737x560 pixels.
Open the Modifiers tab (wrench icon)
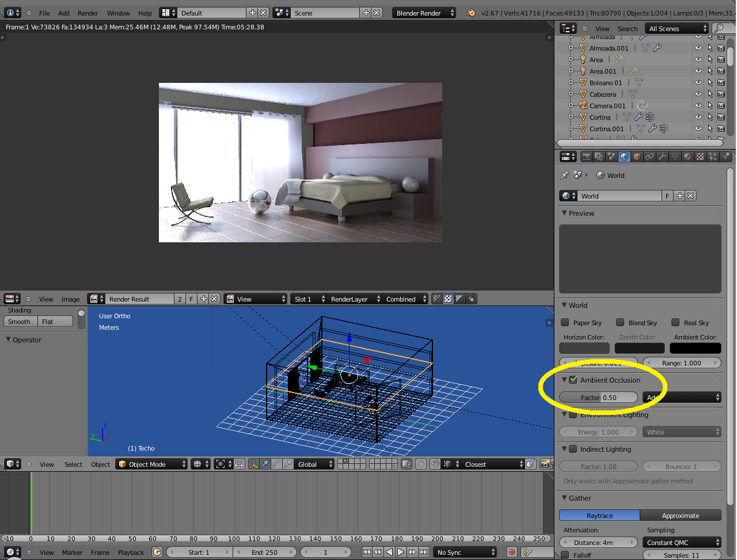pos(662,157)
